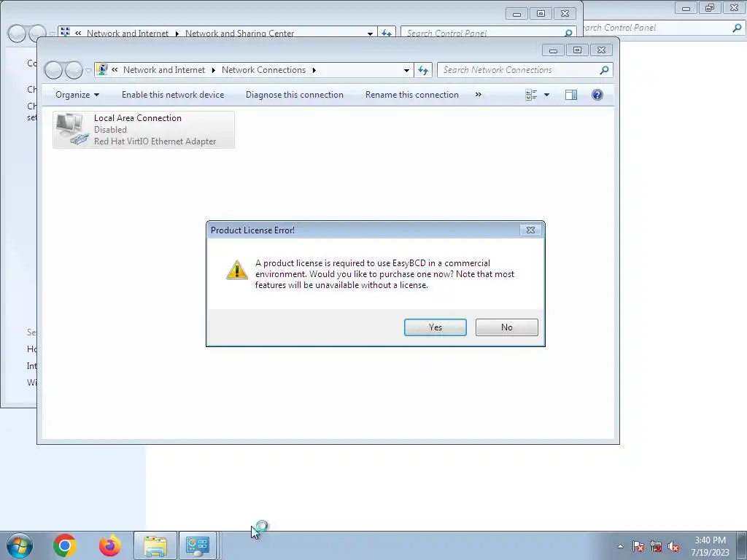The image size is (747, 560).
Task: Click Diagnose this connection
Action: coord(295,95)
